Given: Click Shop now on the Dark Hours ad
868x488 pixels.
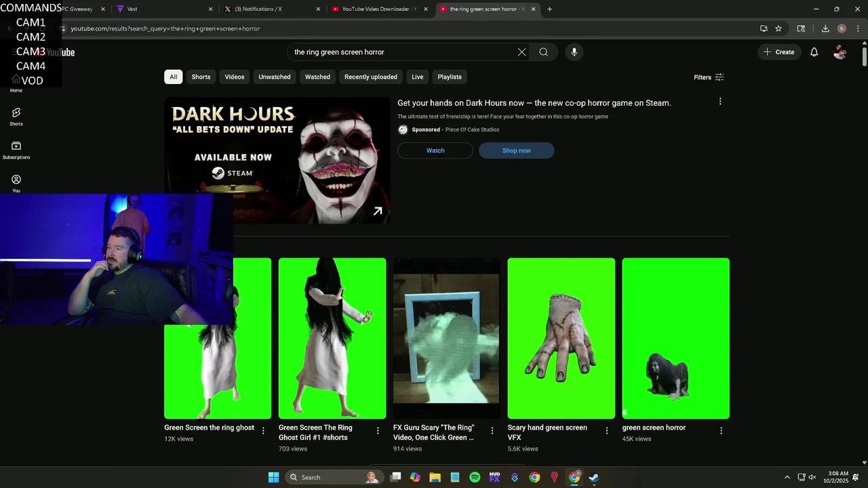Looking at the screenshot, I should click(517, 150).
